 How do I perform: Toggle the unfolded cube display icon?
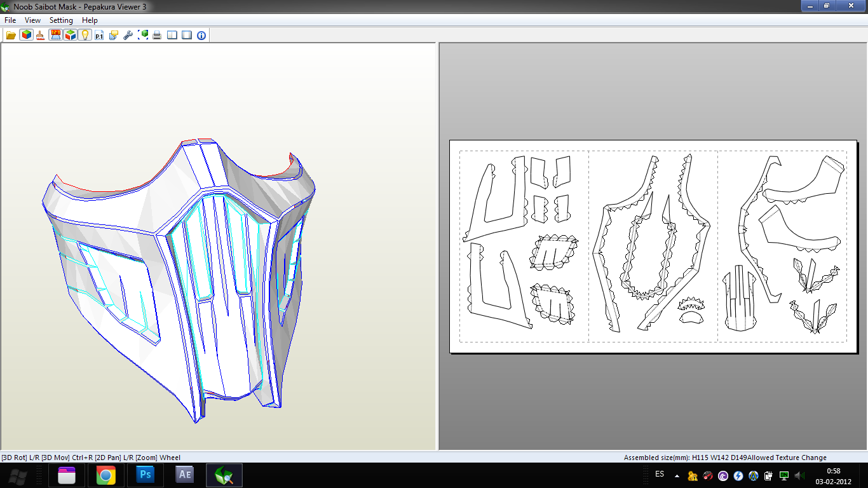pos(70,35)
